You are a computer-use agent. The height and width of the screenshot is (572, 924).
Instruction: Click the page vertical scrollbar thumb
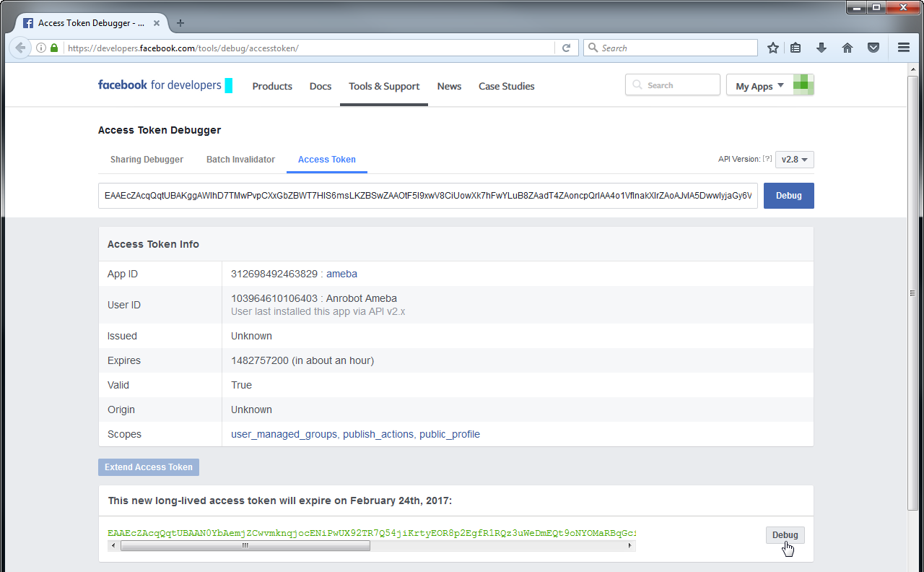[x=913, y=292]
